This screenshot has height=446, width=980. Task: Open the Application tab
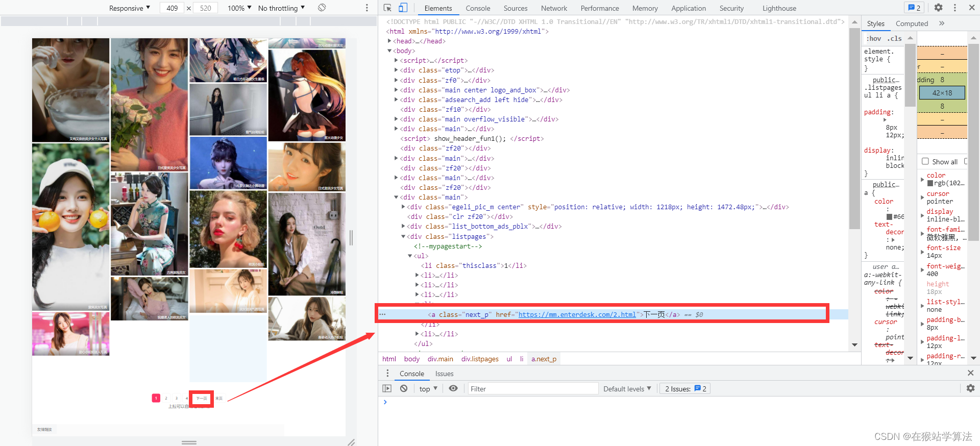(689, 8)
